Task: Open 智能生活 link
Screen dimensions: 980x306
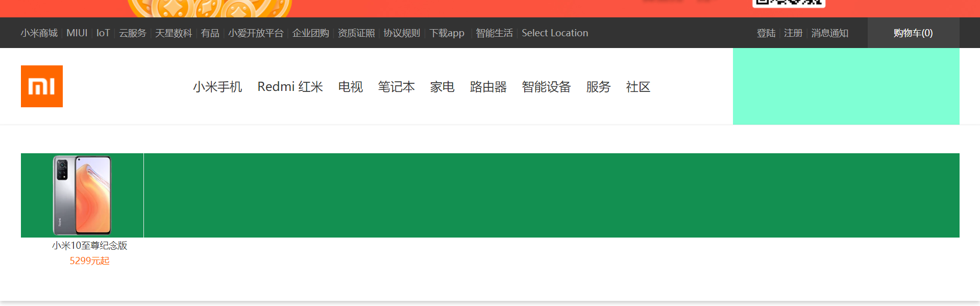Action: 494,33
